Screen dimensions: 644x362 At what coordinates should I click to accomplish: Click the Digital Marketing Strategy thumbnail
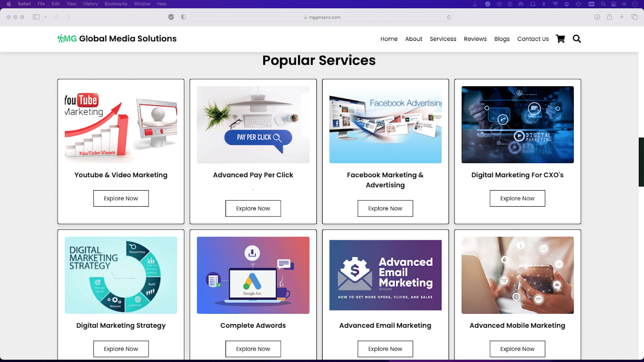121,275
